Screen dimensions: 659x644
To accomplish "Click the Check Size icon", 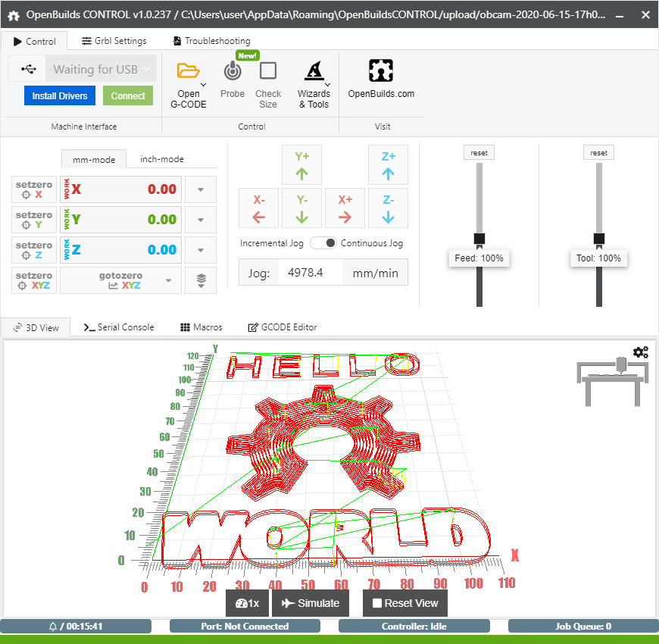I will 268,71.
